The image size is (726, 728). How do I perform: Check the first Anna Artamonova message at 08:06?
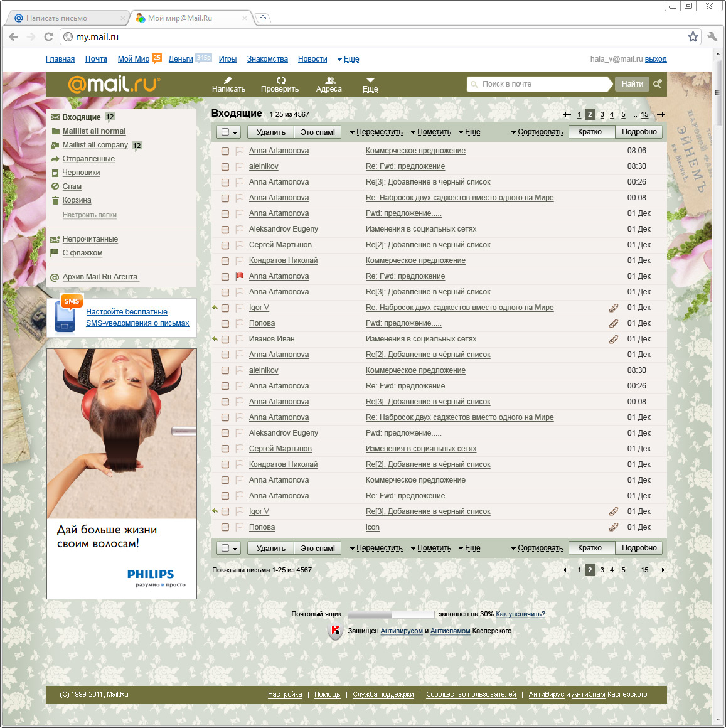coord(225,151)
